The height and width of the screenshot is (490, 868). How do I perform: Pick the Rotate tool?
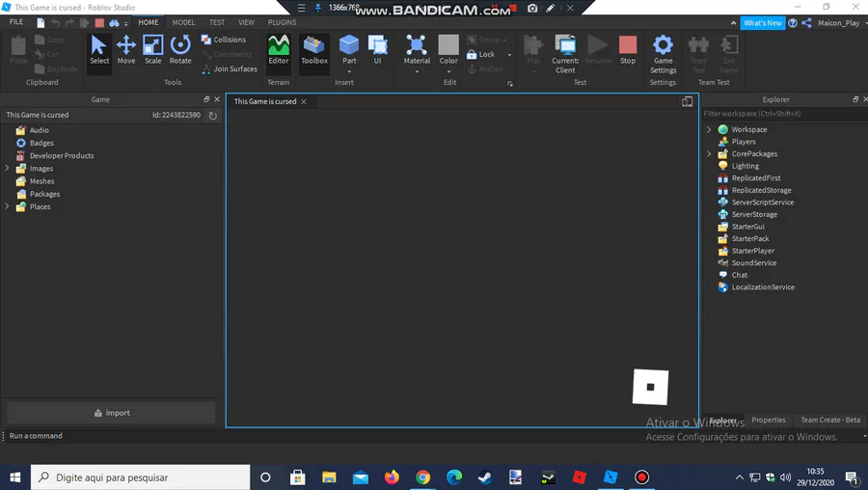point(180,50)
